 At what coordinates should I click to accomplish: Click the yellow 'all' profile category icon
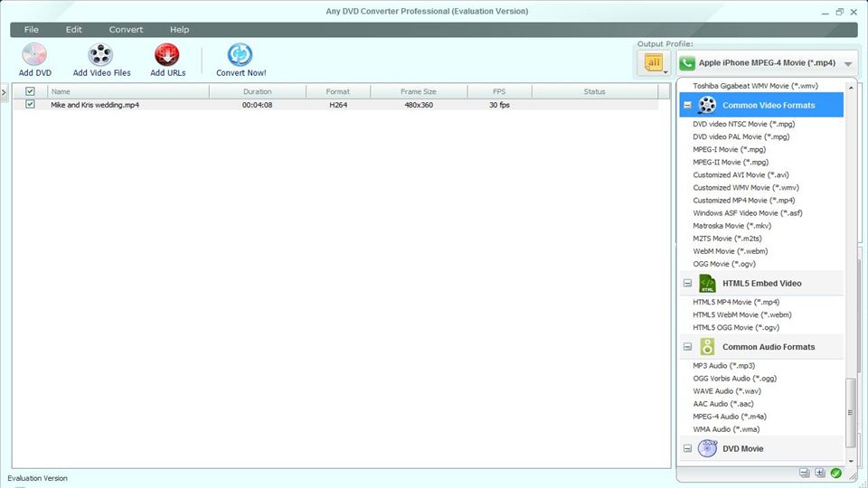coord(654,62)
